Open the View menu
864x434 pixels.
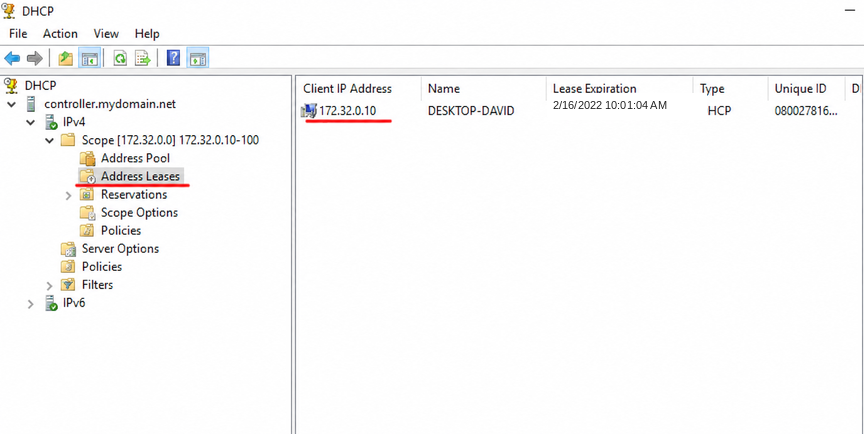[x=106, y=34]
